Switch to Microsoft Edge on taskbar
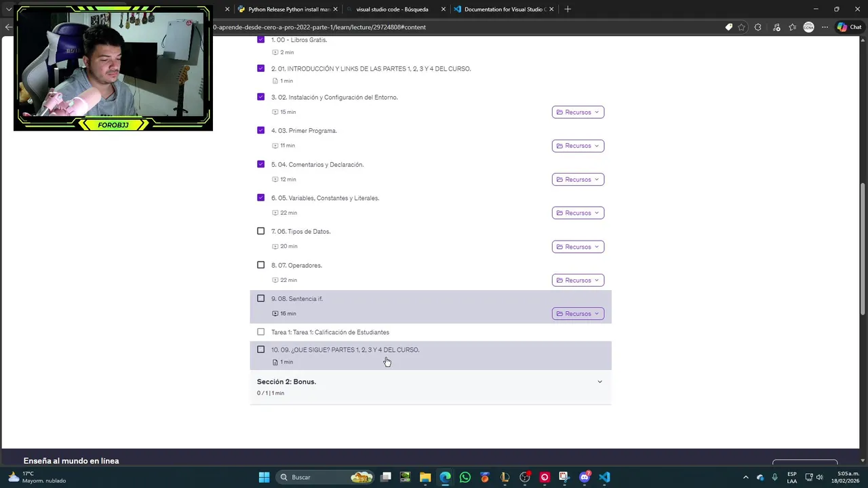 pos(445,477)
